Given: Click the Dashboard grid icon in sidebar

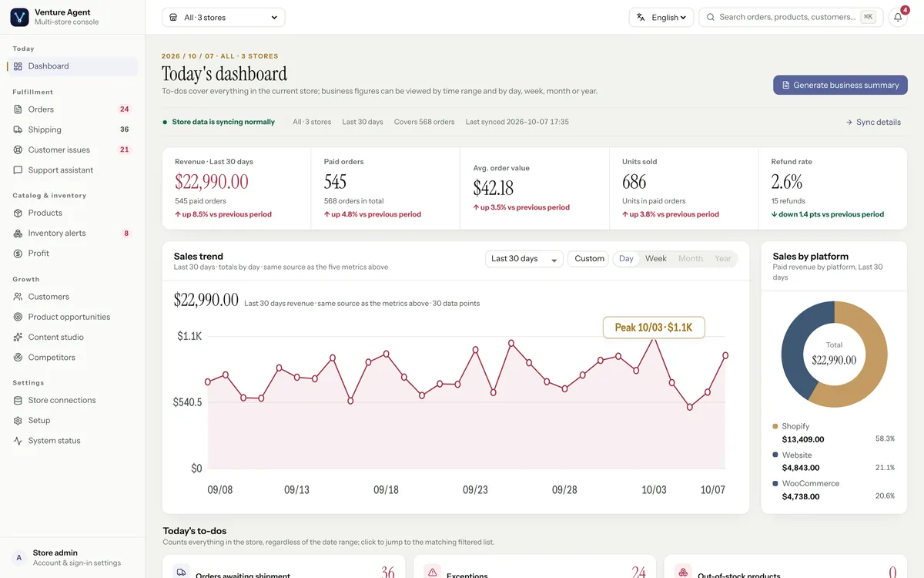Looking at the screenshot, I should (18, 66).
